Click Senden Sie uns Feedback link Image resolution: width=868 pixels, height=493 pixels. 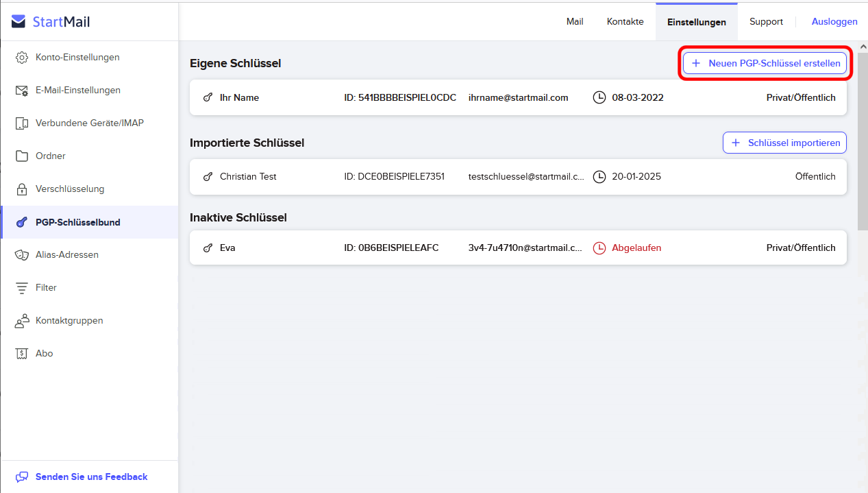pos(92,477)
